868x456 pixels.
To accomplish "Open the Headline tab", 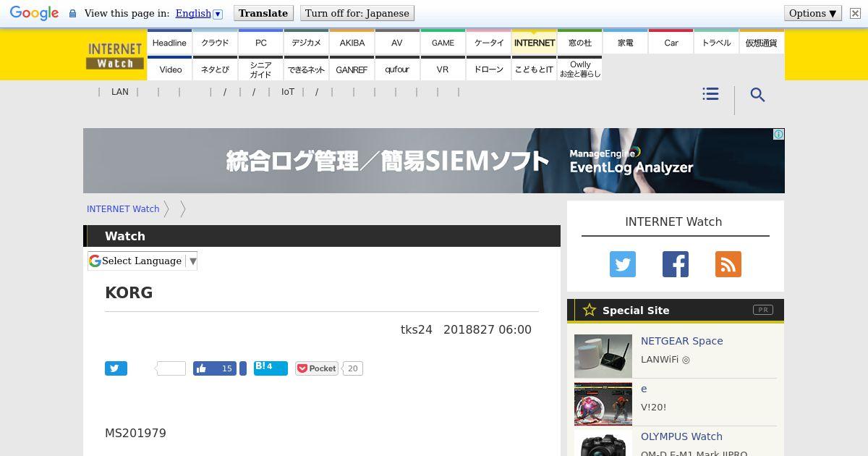I will click(x=169, y=43).
